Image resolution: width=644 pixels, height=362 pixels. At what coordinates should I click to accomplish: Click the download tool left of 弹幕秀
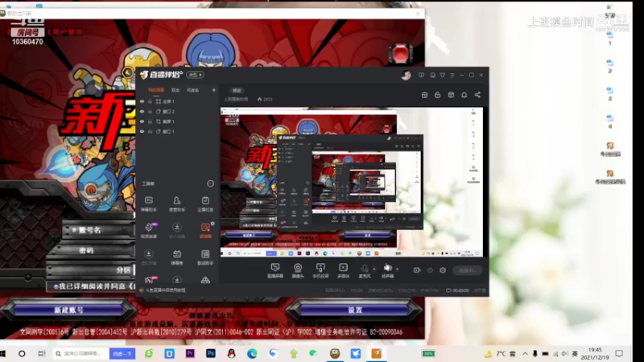[149, 257]
